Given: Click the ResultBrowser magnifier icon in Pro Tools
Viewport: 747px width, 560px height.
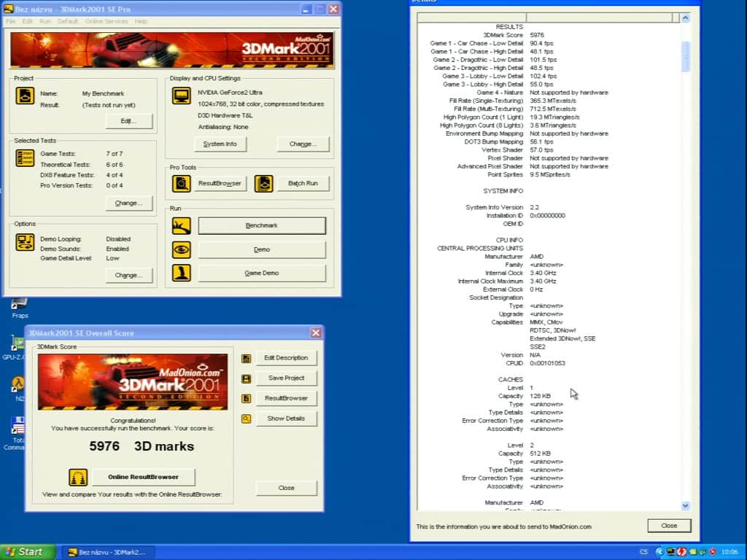Looking at the screenshot, I should pyautogui.click(x=181, y=183).
